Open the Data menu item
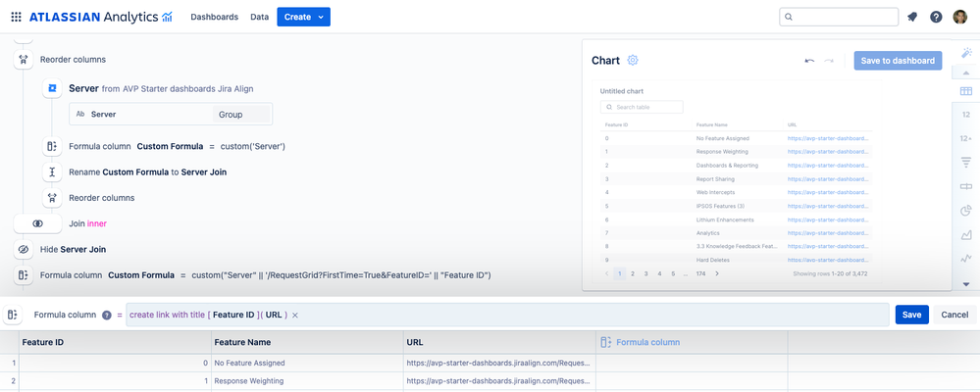Viewport: 980px width, 392px height. [259, 17]
